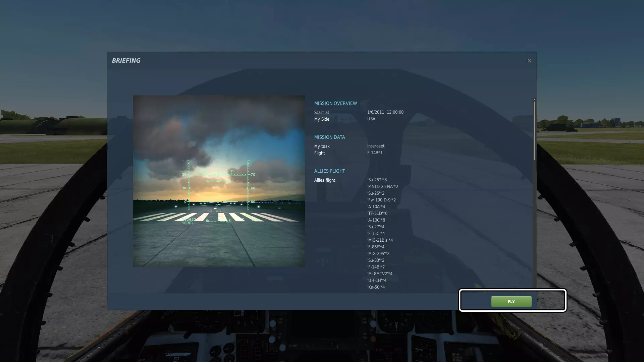This screenshot has height=362, width=644.
Task: Click the BRIEFING window title
Action: [x=126, y=61]
